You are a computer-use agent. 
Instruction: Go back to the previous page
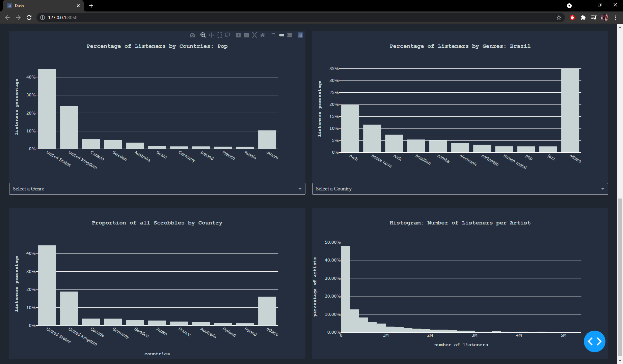(7, 18)
